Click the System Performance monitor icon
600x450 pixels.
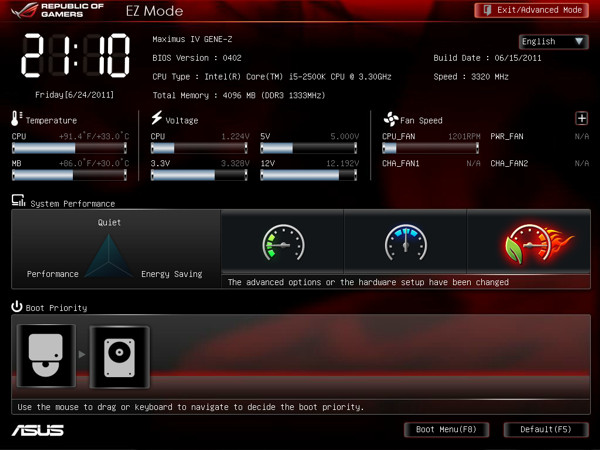tap(18, 201)
